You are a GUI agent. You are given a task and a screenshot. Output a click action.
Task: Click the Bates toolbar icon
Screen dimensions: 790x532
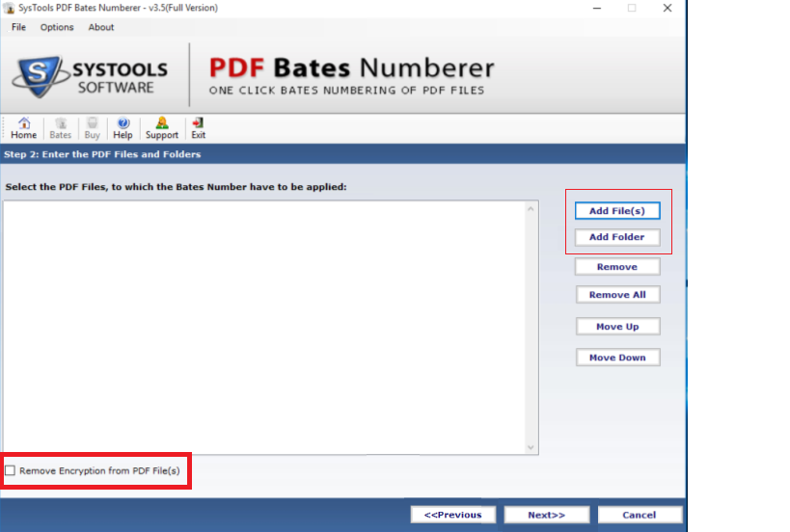click(61, 128)
